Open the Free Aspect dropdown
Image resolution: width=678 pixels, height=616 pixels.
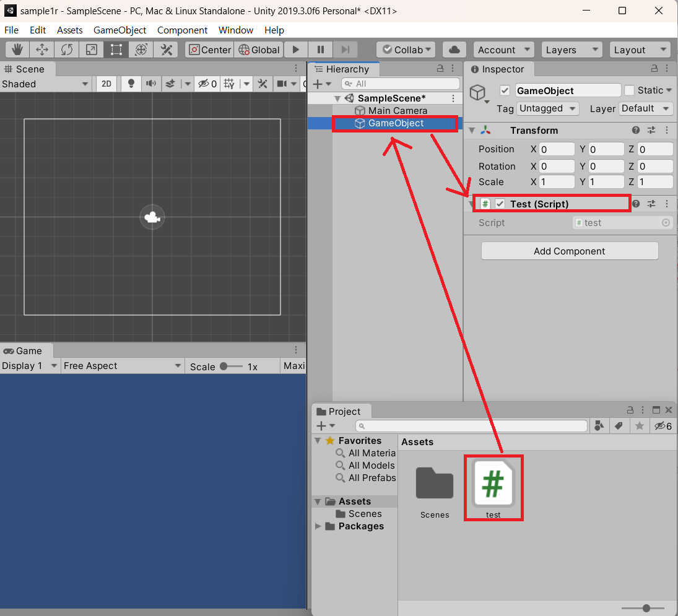[x=123, y=366]
